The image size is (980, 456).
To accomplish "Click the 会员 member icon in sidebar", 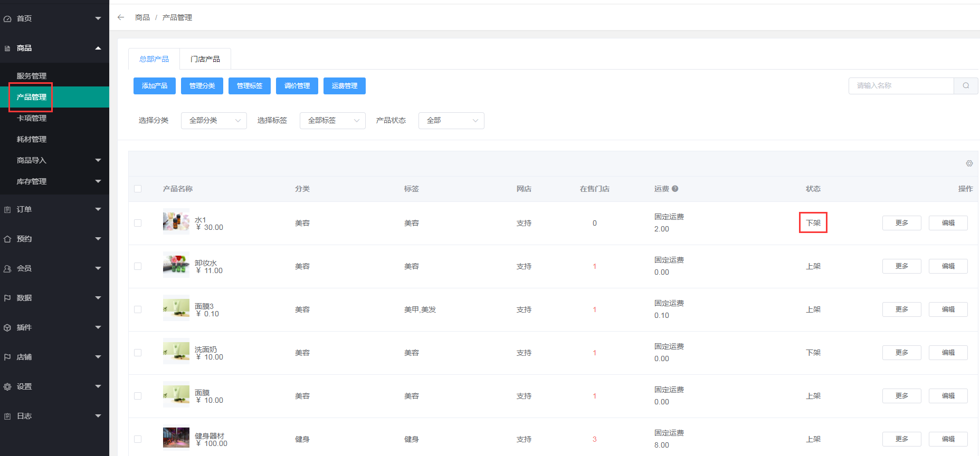I will click(7, 269).
